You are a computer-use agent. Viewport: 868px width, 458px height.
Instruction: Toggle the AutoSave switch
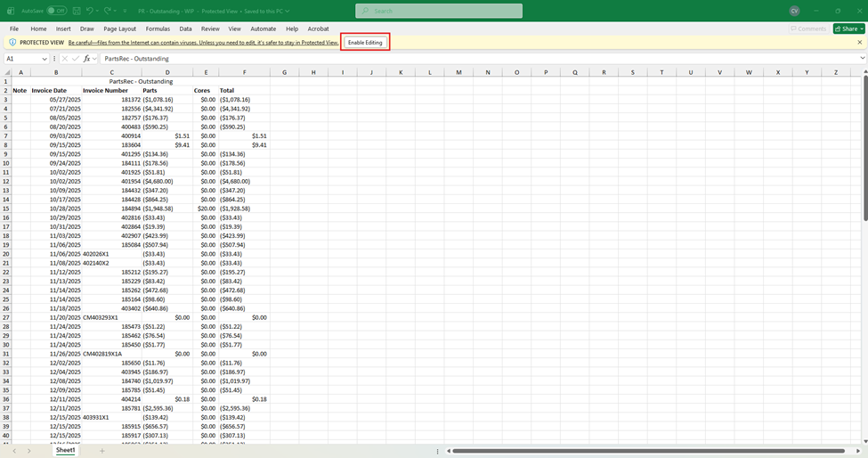tap(56, 11)
